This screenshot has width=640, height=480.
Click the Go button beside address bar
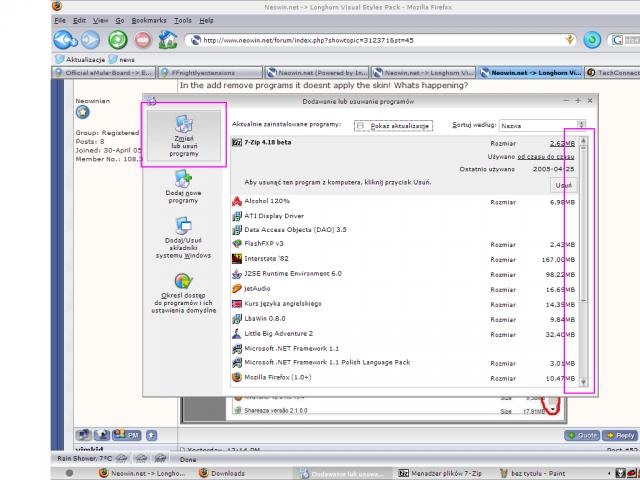tap(592, 40)
